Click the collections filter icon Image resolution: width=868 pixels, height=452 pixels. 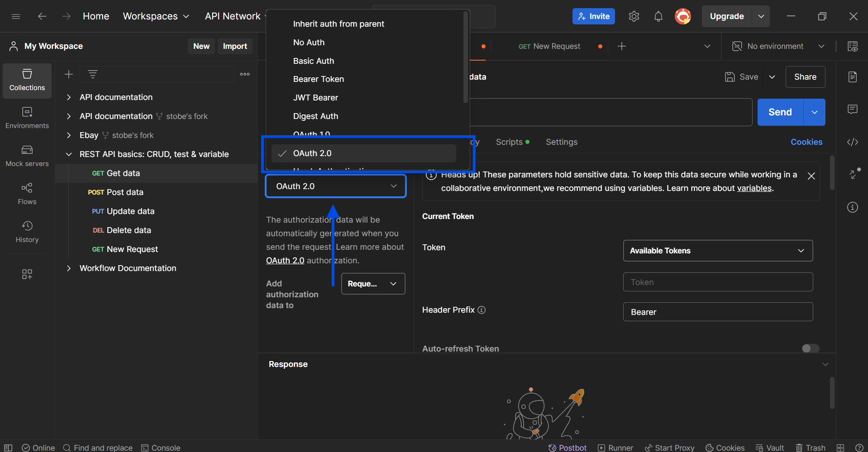(93, 74)
